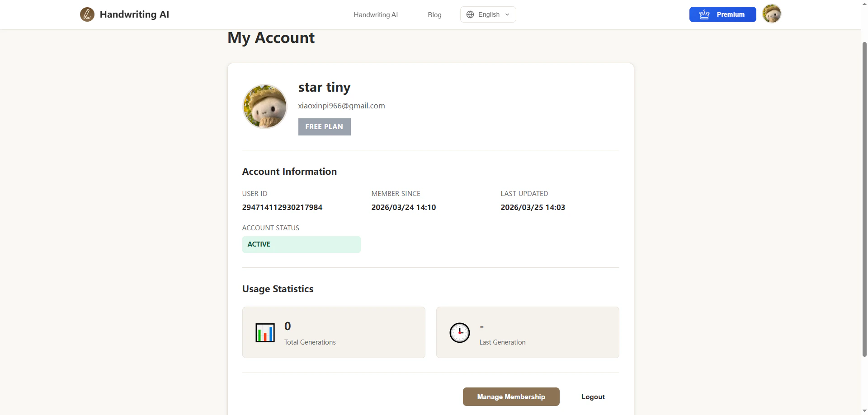
Task: Click the chevron arrow beside English
Action: pyautogui.click(x=507, y=14)
